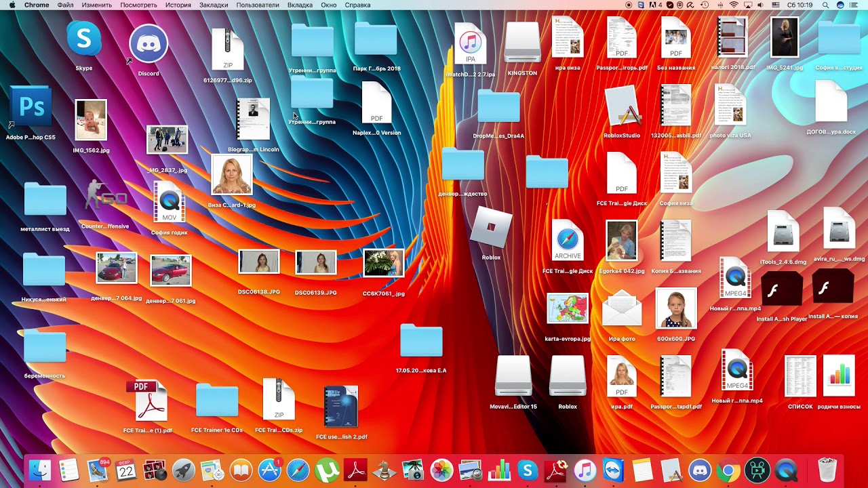
Task: Open Spotlight search in menu bar
Action: point(825,5)
